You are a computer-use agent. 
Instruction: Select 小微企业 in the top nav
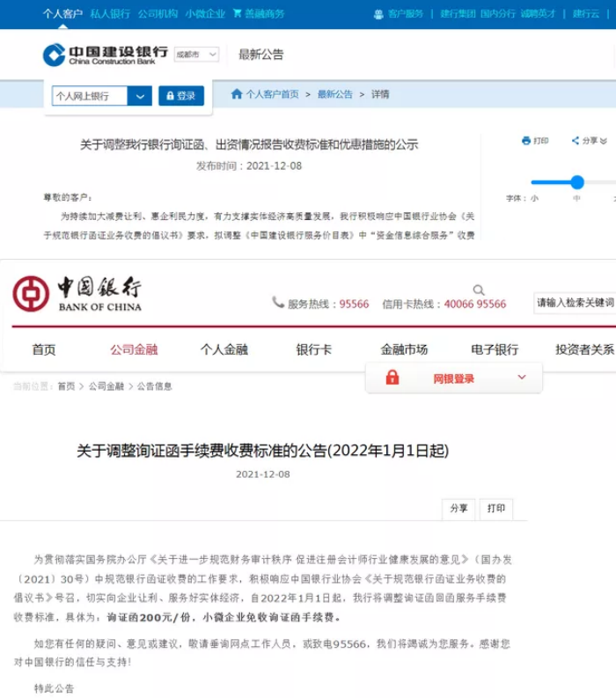coord(205,14)
